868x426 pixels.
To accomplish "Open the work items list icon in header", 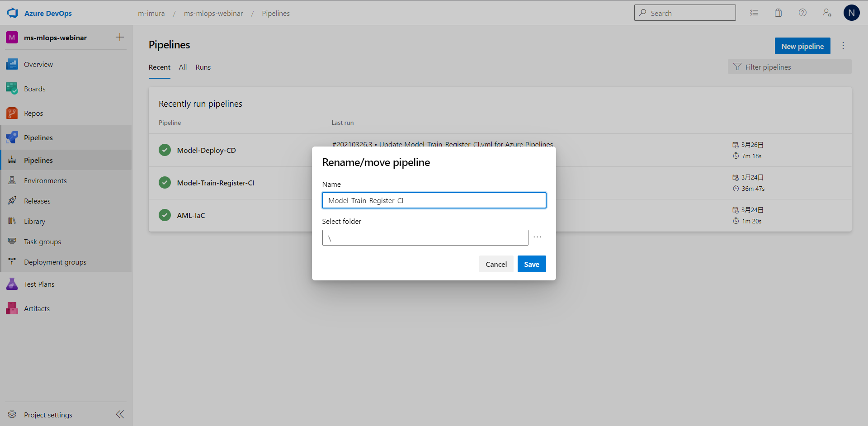I will click(754, 13).
